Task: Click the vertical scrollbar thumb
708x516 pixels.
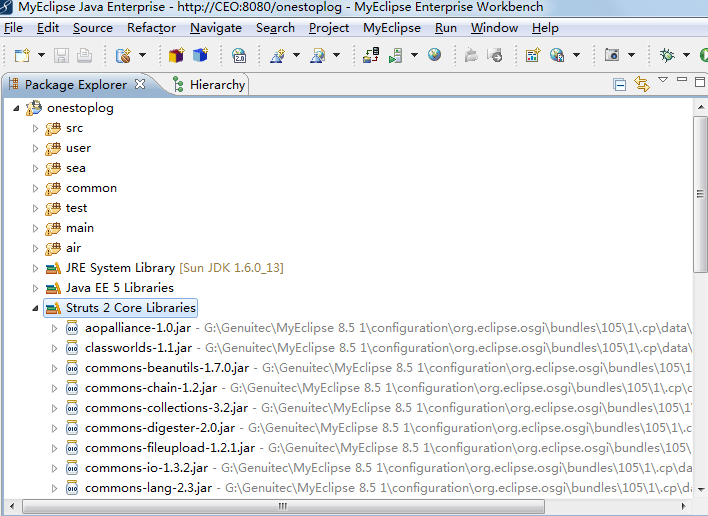Action: (x=700, y=194)
